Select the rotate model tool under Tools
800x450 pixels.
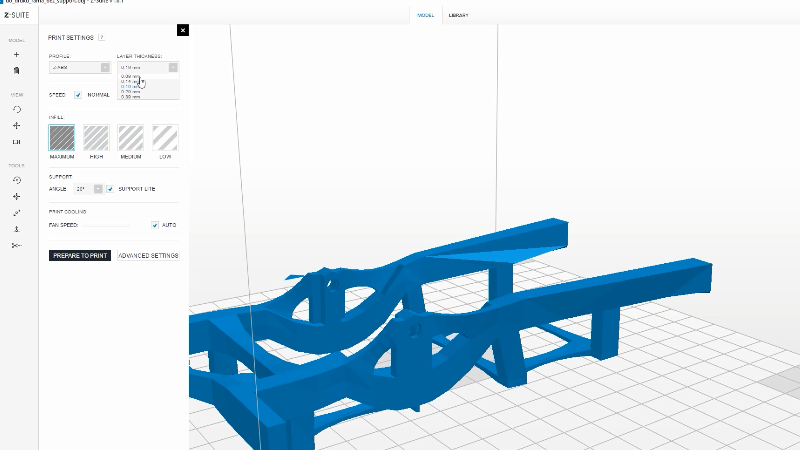[x=16, y=180]
